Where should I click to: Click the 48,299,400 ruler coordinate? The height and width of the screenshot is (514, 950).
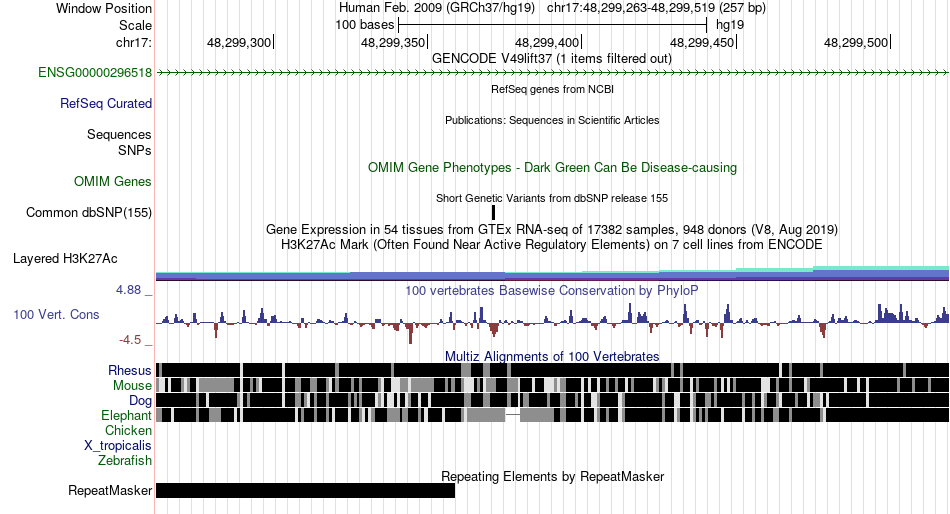pos(547,42)
